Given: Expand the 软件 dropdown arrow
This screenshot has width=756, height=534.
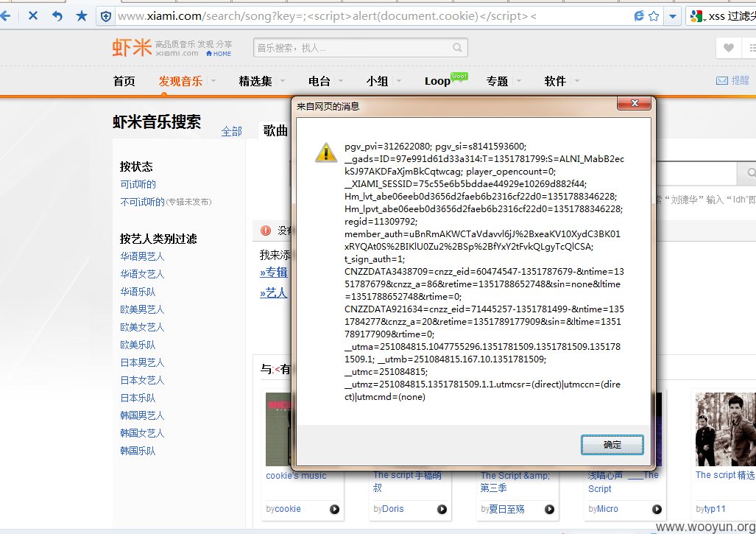Looking at the screenshot, I should [577, 80].
